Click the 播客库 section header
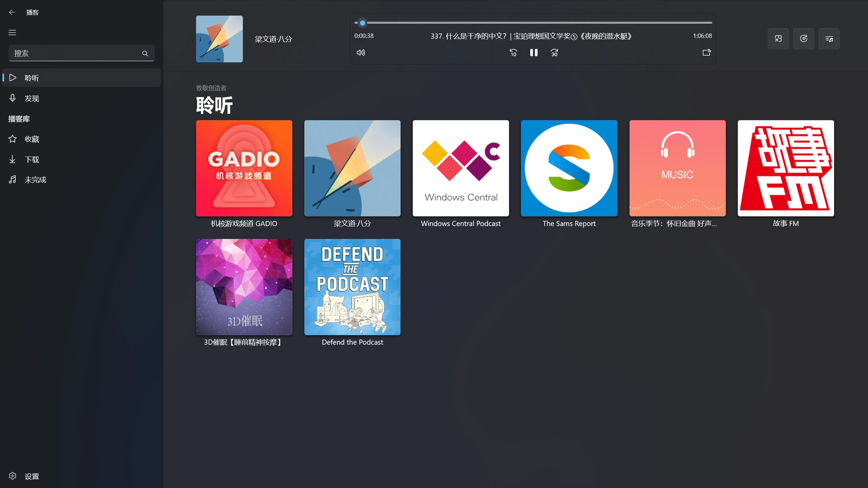This screenshot has height=488, width=868. tap(19, 119)
